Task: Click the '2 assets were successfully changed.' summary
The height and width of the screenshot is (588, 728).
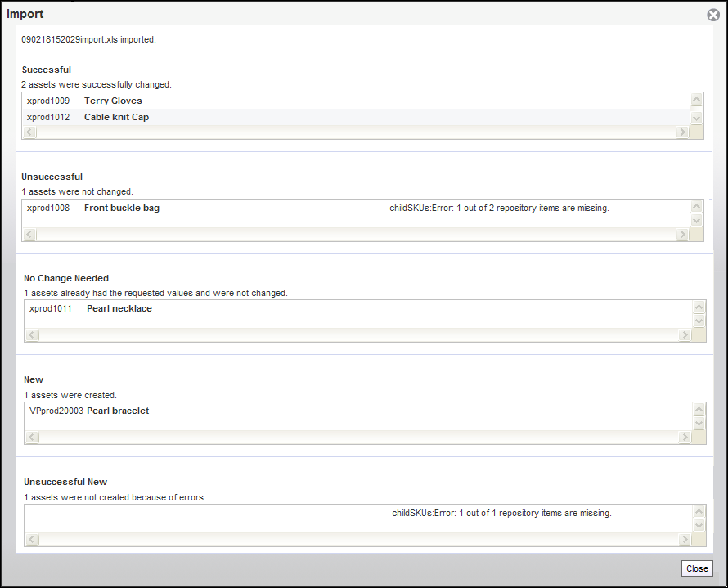Action: click(97, 84)
